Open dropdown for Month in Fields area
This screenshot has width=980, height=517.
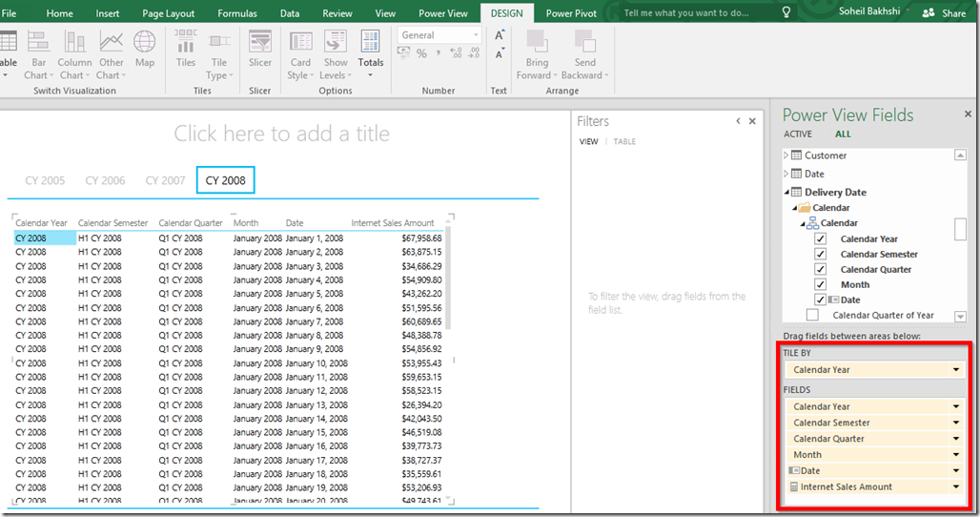click(x=956, y=454)
